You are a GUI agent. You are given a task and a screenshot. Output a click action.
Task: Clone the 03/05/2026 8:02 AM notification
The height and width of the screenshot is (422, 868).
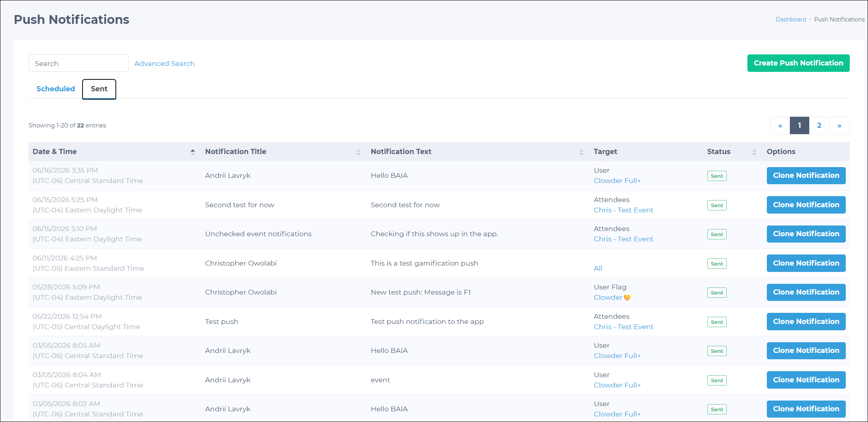[x=806, y=409]
